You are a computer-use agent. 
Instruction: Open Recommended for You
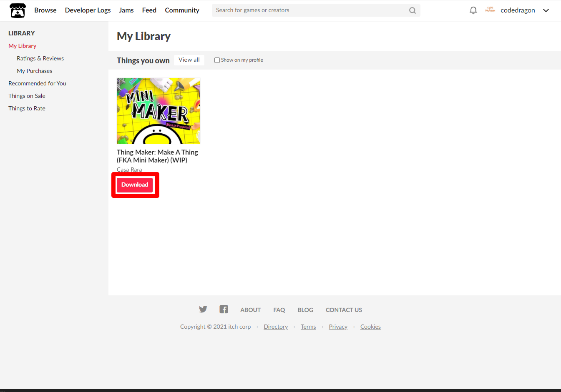[x=38, y=83]
